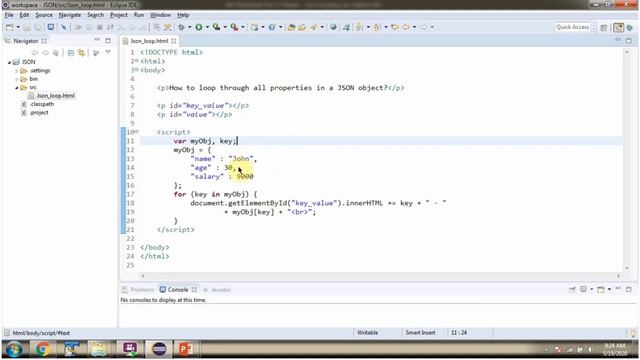
Task: Select the Java perspective button
Action: (x=619, y=27)
